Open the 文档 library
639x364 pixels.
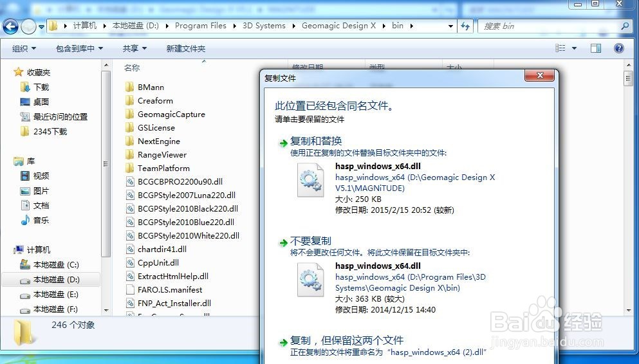41,206
